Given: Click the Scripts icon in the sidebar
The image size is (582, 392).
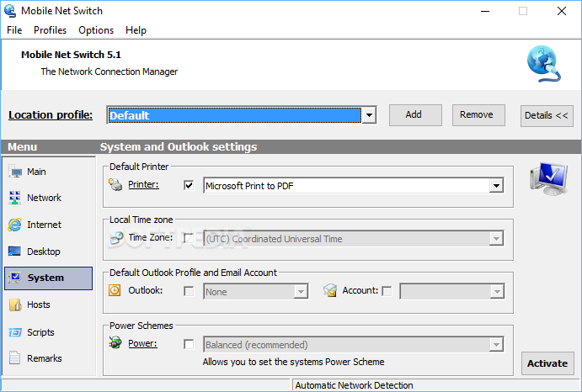Looking at the screenshot, I should 15,332.
